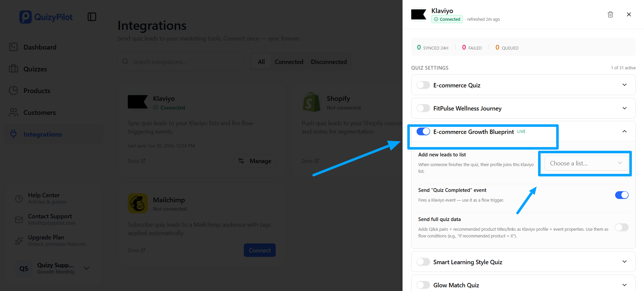Disable the E-commerce Growth Blueprint toggle

[x=423, y=132]
